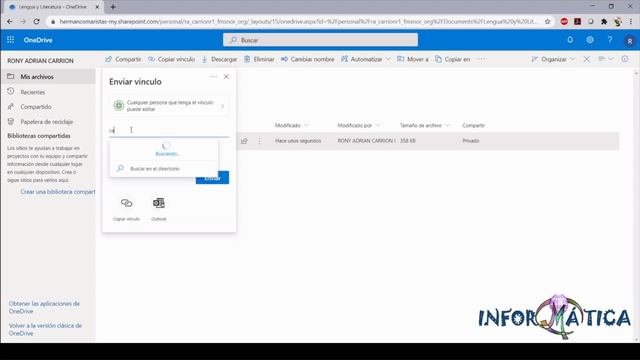Click Obtener las aplicaciones de OneDrive
The height and width of the screenshot is (360, 640).
pyautogui.click(x=44, y=307)
